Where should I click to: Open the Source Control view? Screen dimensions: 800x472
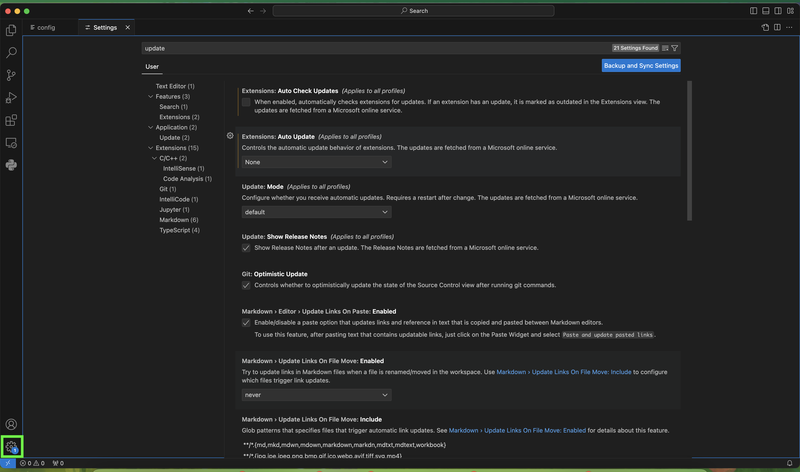(11, 75)
